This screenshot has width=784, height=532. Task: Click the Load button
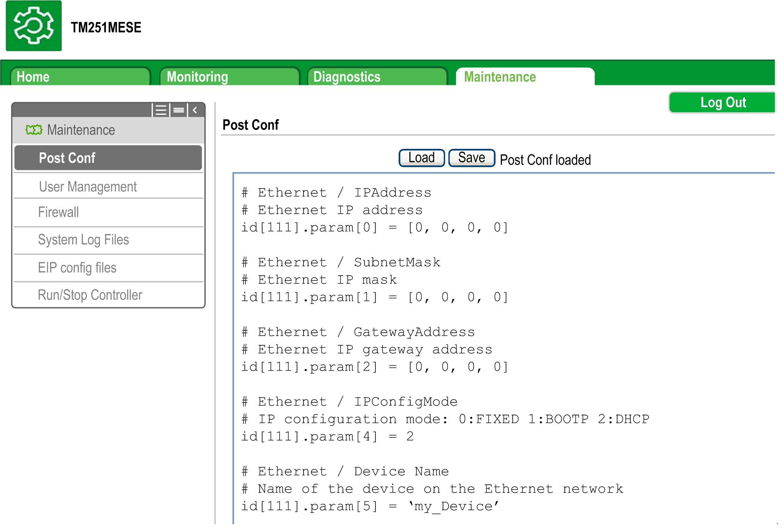tap(421, 158)
